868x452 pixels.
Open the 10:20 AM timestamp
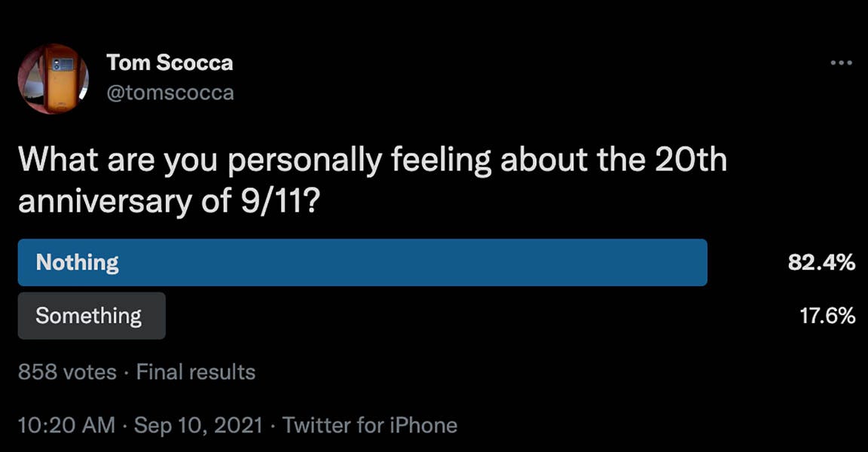pos(66,425)
